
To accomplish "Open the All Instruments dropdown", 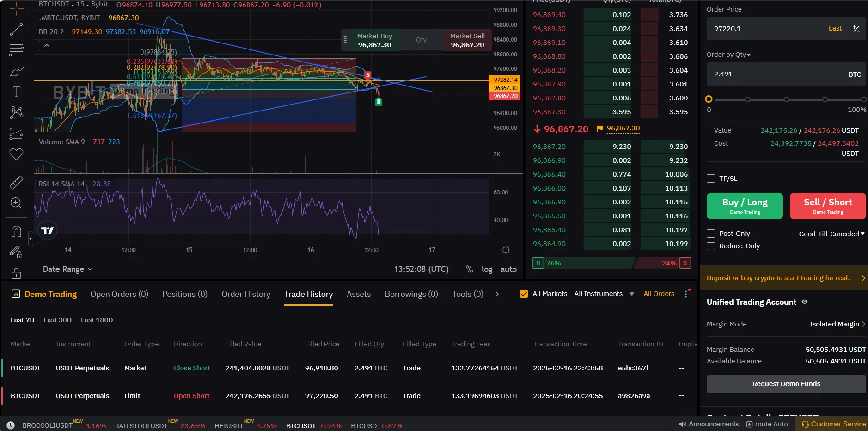I will tap(604, 294).
